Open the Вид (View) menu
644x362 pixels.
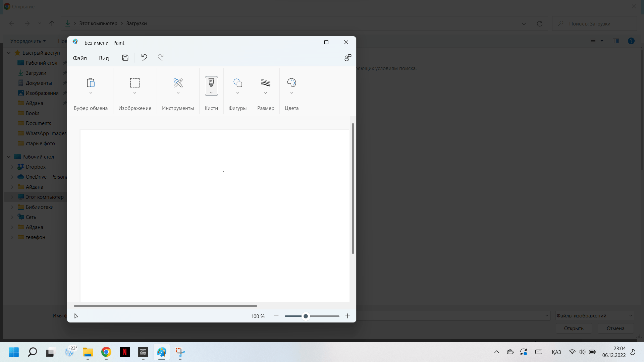click(104, 58)
